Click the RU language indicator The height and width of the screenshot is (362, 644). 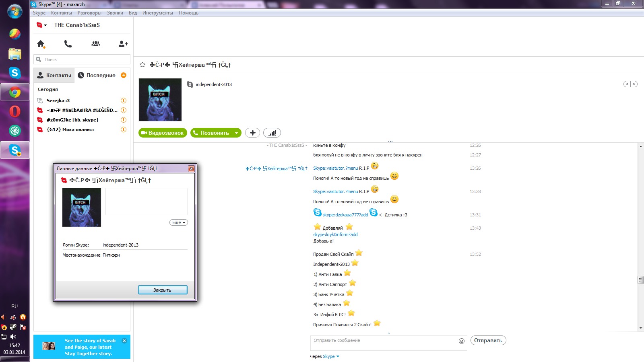[14, 306]
